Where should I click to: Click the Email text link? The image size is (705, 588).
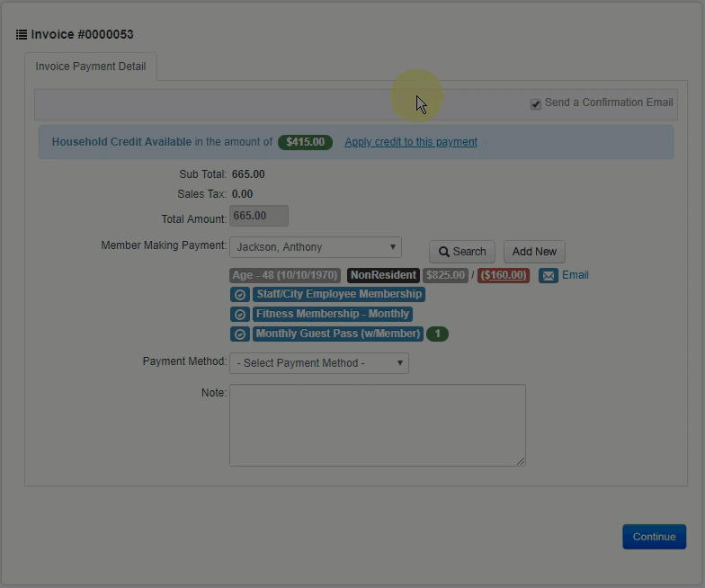pos(576,275)
